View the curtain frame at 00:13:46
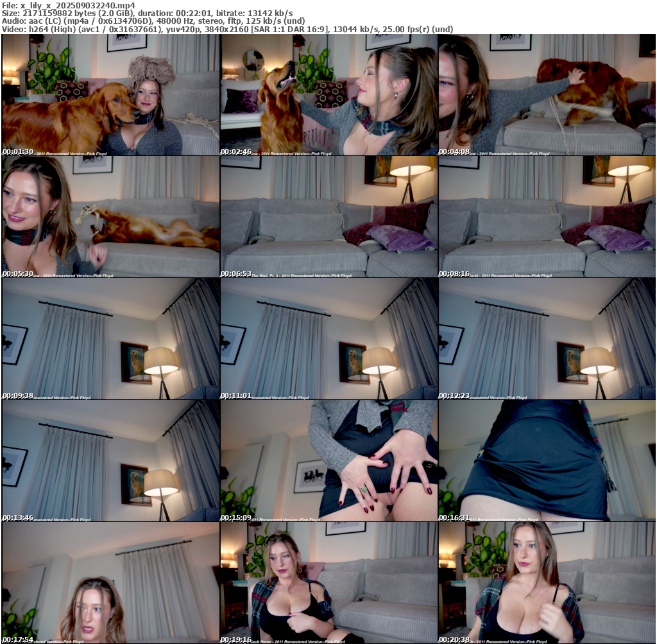 pos(110,461)
